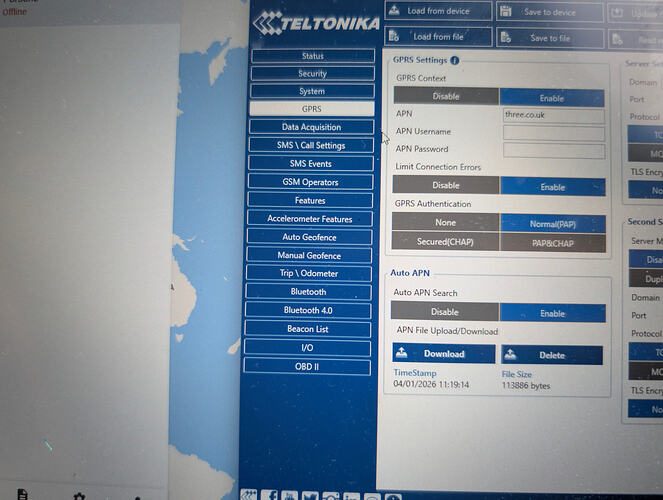Enable Limit Connection Errors
663x500 pixels.
pyautogui.click(x=552, y=186)
